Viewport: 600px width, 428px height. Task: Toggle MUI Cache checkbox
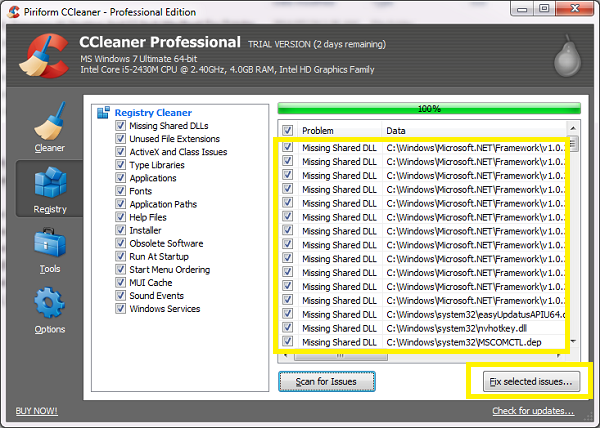121,282
